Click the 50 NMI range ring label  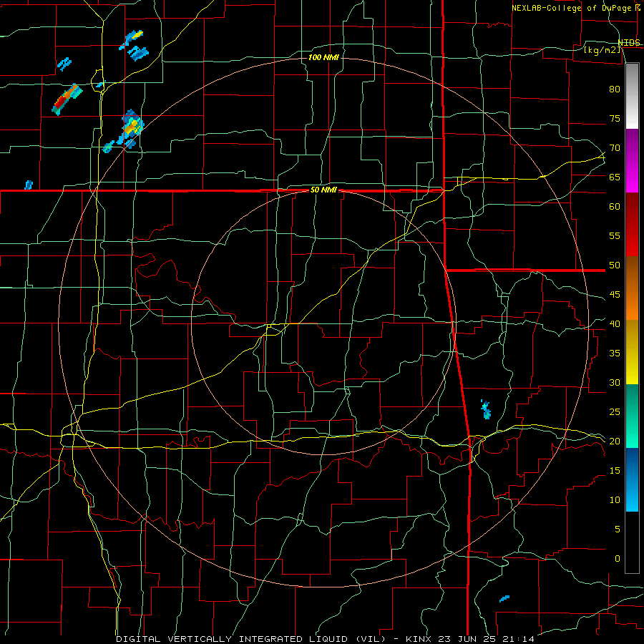pyautogui.click(x=323, y=190)
